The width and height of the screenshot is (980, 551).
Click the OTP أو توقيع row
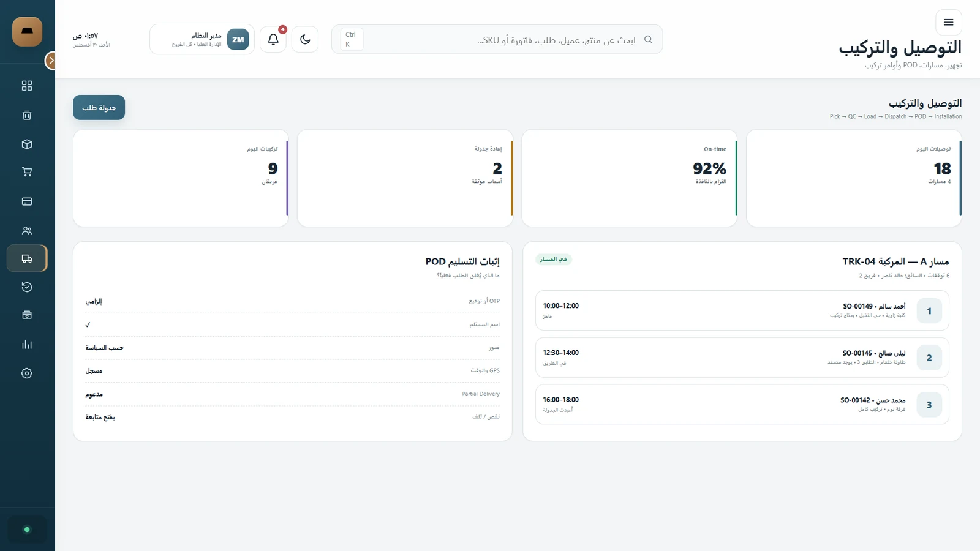293,301
